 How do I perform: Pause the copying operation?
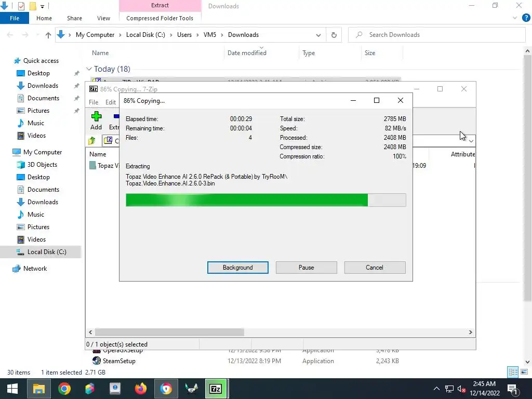[x=306, y=268]
